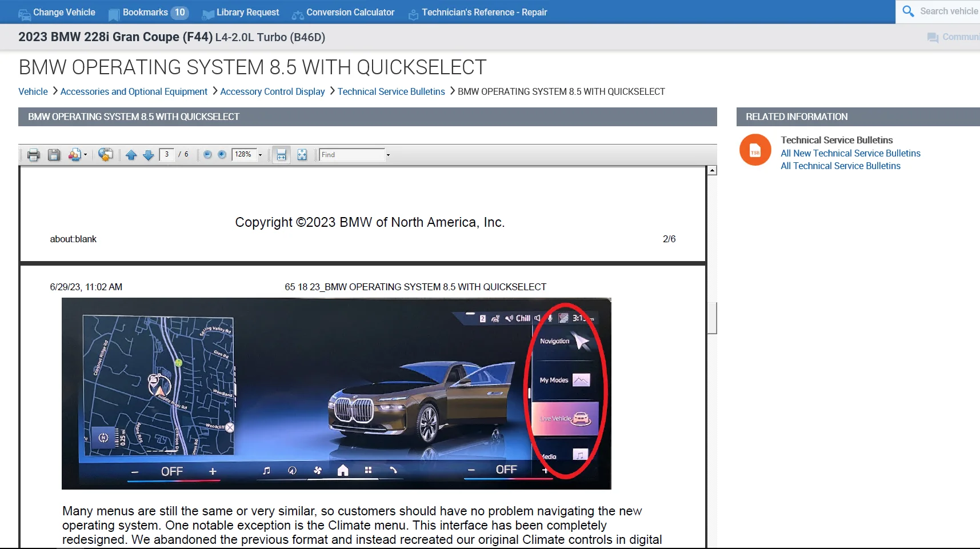
Task: Click the 6/29/23, 11:02 AM timestamp
Action: point(86,287)
